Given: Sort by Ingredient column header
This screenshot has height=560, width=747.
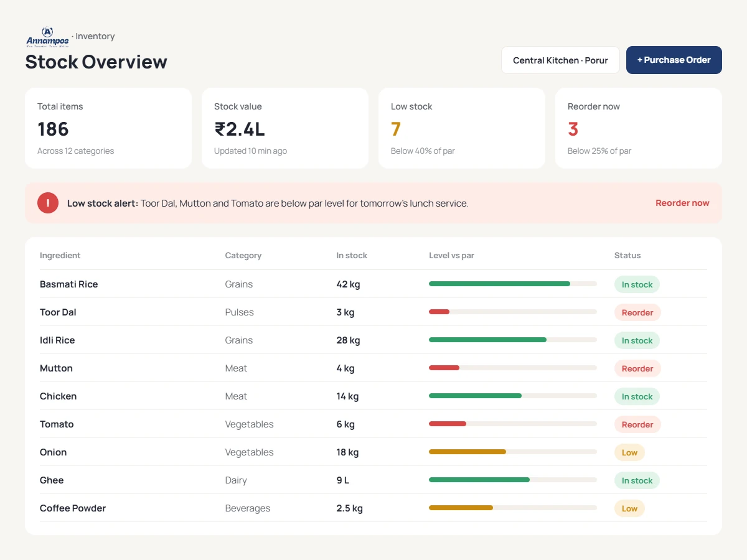Looking at the screenshot, I should 60,256.
